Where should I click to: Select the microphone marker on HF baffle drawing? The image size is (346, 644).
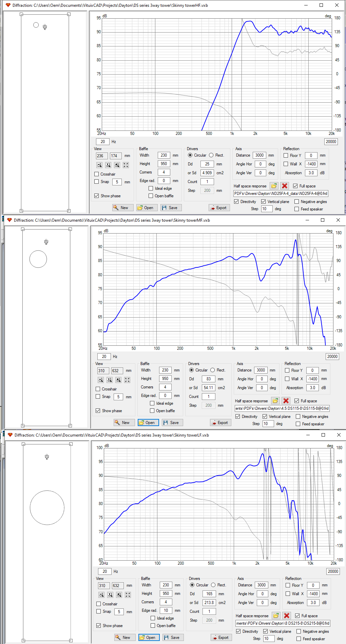45,27
